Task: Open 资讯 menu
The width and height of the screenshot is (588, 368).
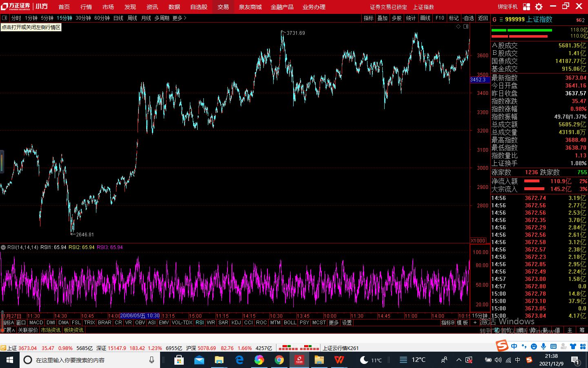Action: point(152,7)
